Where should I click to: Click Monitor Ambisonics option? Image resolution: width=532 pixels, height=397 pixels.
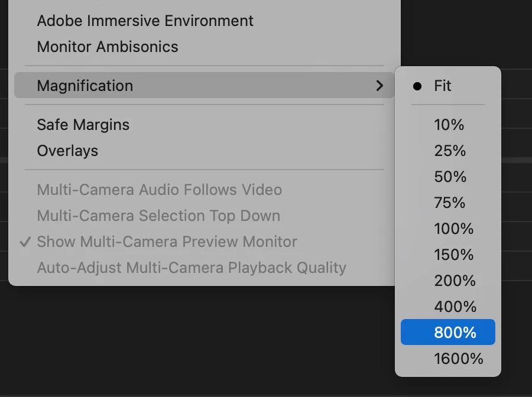point(108,47)
